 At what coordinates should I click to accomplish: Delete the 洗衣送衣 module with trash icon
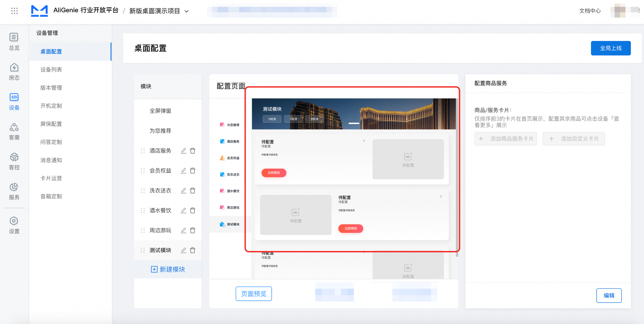pyautogui.click(x=192, y=191)
